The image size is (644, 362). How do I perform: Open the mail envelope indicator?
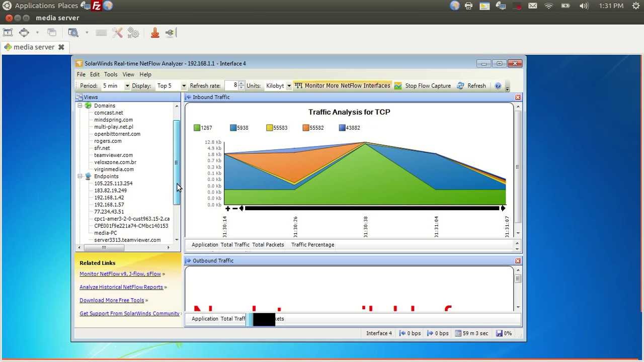533,6
